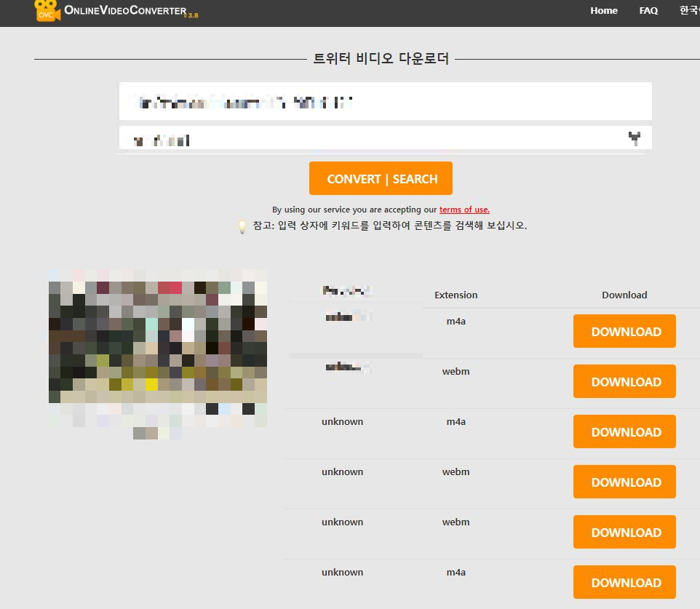Click the OVC camera logo icon

coord(47,11)
